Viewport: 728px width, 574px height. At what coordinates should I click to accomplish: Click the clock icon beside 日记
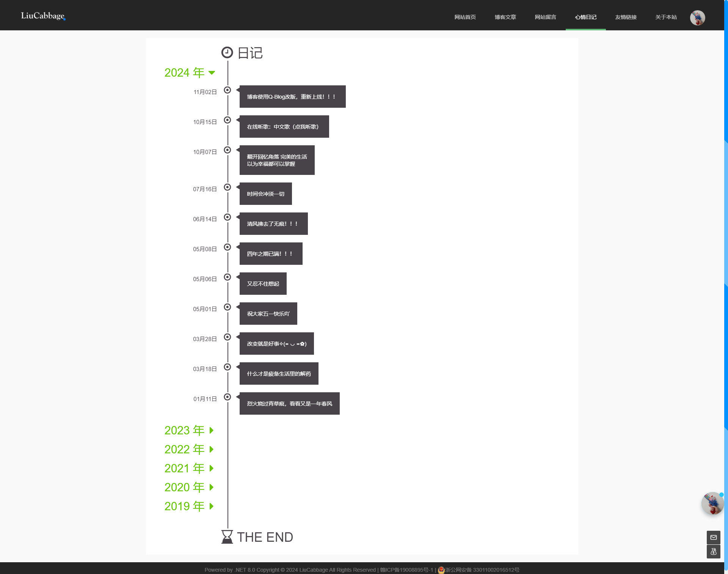(x=227, y=52)
